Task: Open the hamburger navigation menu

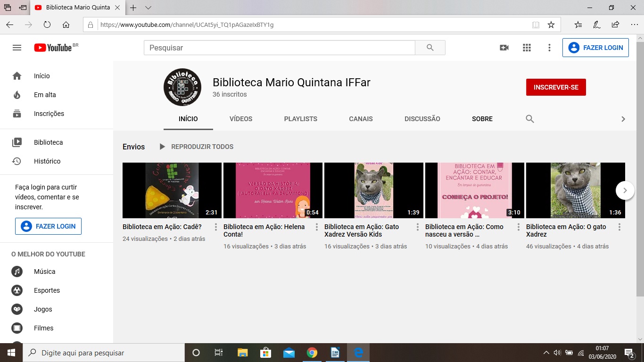Action: click(x=17, y=47)
